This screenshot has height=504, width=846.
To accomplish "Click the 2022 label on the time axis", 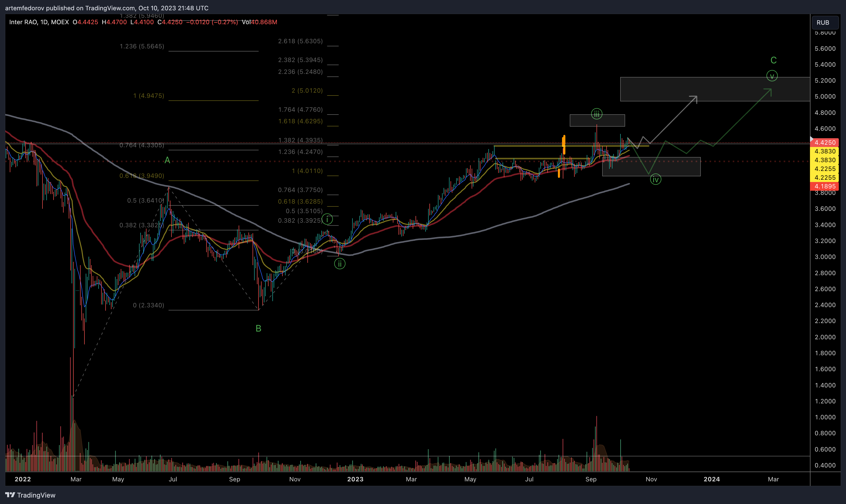I will pos(23,479).
